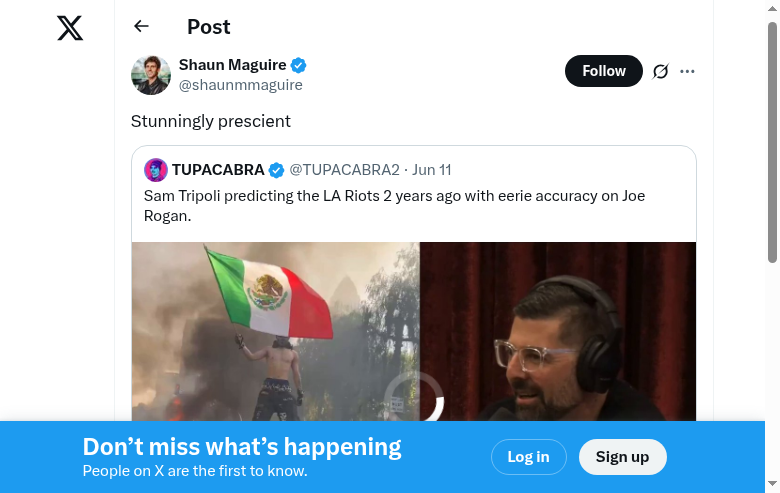Click TUPACABRA's profile avatar in quote
The width and height of the screenshot is (780, 493).
point(155,170)
